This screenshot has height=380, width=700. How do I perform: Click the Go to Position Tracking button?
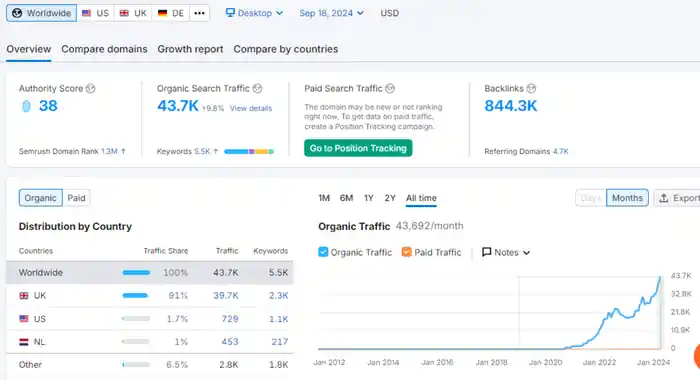(x=358, y=148)
